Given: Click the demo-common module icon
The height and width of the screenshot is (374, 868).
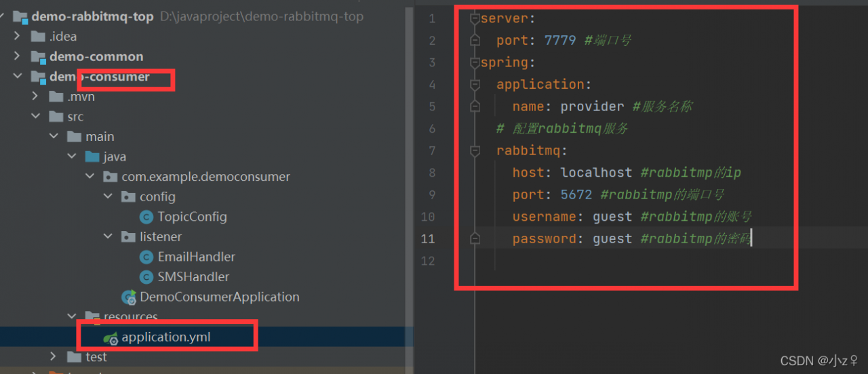Looking at the screenshot, I should point(38,56).
